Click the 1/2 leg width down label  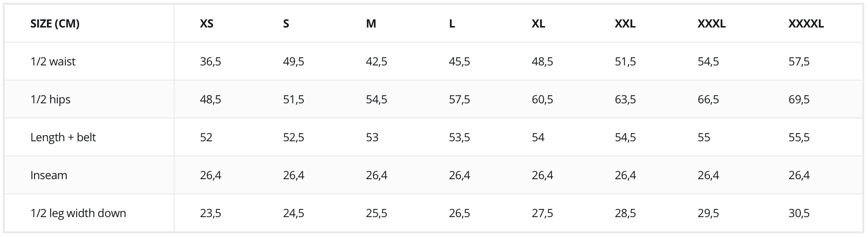[78, 213]
